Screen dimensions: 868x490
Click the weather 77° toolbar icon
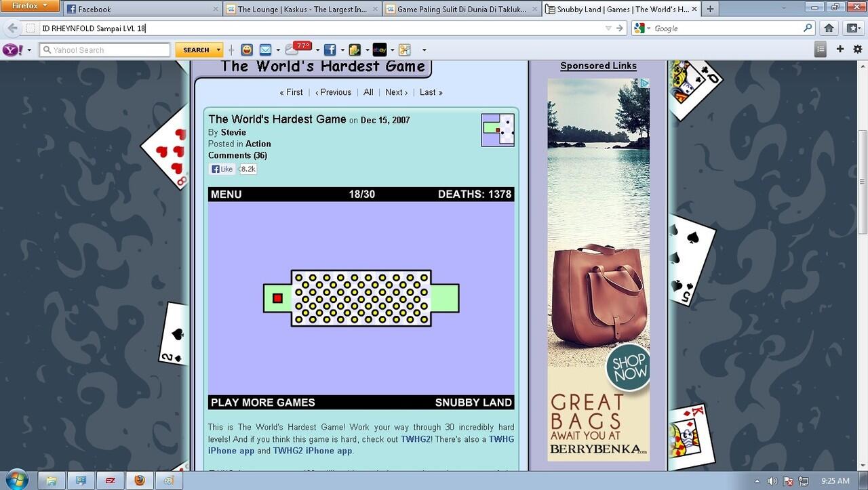point(298,49)
